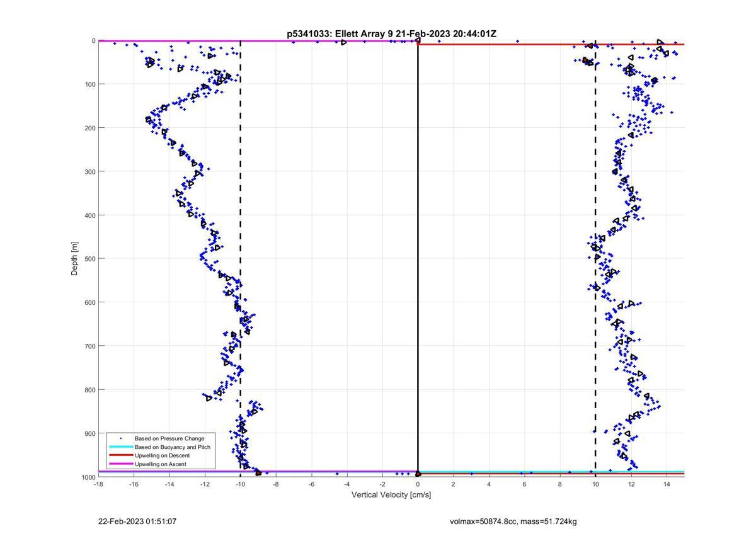This screenshot has height=536, width=756.
Task: Click x-axis tick label '14'
Action: click(x=667, y=484)
